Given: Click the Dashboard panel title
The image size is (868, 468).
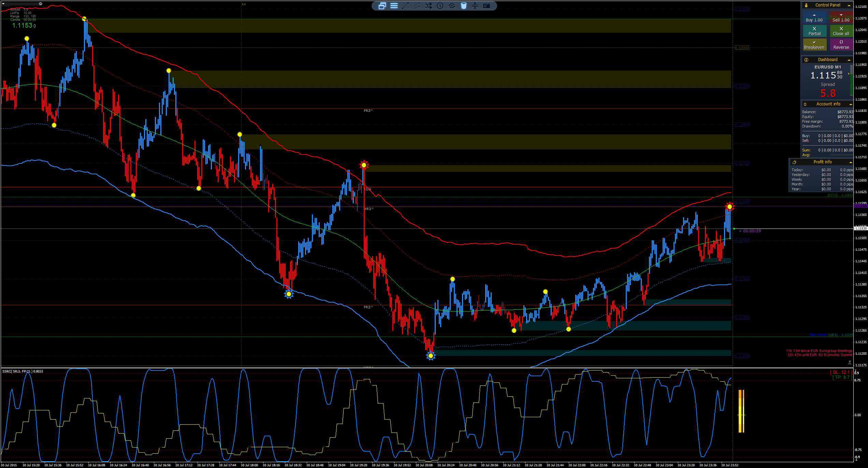Looking at the screenshot, I should tap(828, 60).
